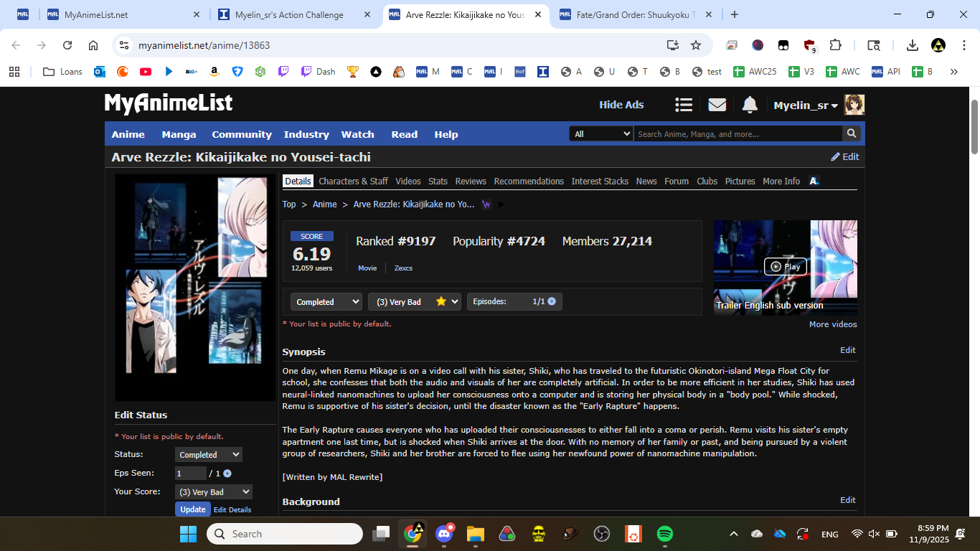Open Amazon bookmark

[x=214, y=72]
